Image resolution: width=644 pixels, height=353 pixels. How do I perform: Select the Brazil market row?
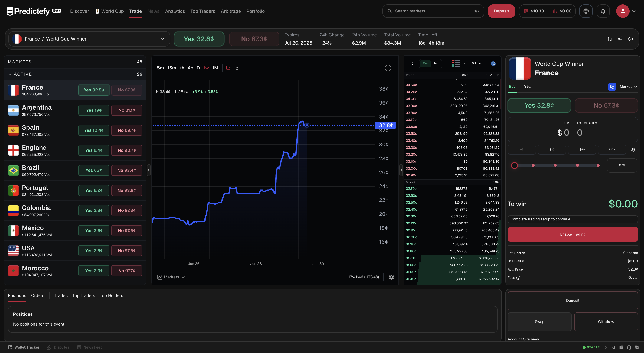point(75,170)
